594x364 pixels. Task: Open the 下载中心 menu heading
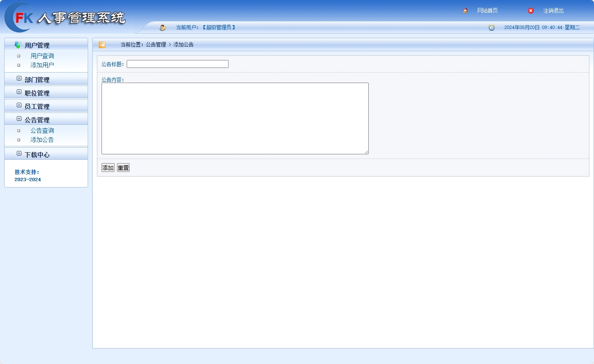[37, 155]
